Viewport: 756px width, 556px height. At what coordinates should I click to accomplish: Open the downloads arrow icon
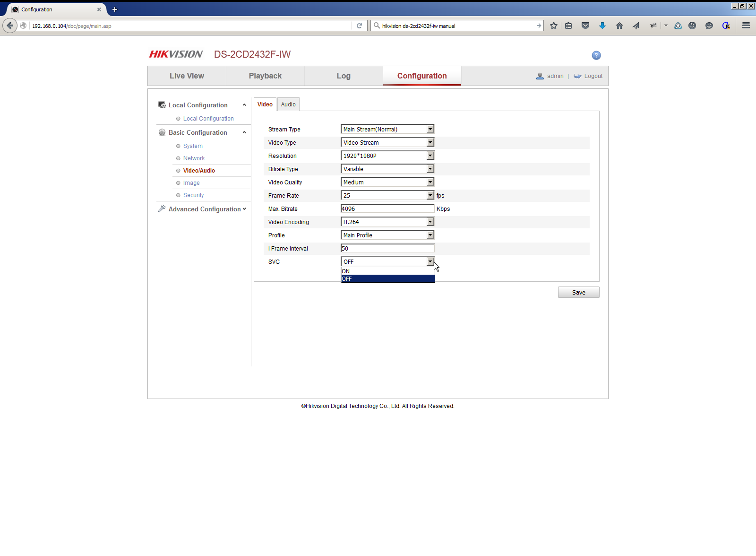pyautogui.click(x=602, y=26)
